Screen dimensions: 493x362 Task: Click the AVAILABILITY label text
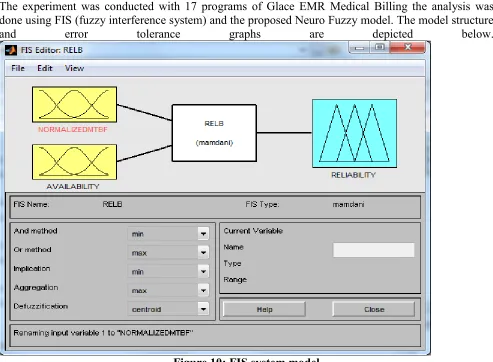pyautogui.click(x=73, y=187)
